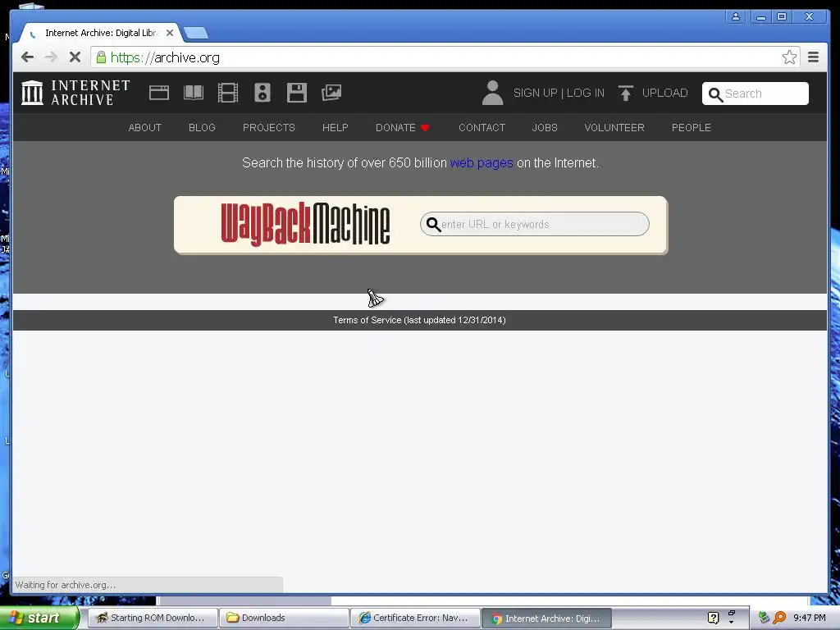Close the Internet Archive tab

pyautogui.click(x=169, y=33)
